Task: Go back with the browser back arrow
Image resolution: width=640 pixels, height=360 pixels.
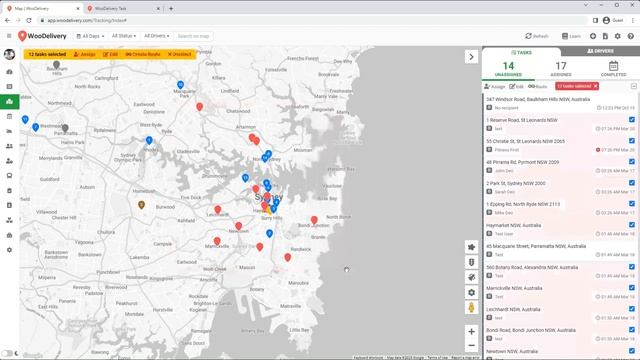Action: [x=8, y=20]
